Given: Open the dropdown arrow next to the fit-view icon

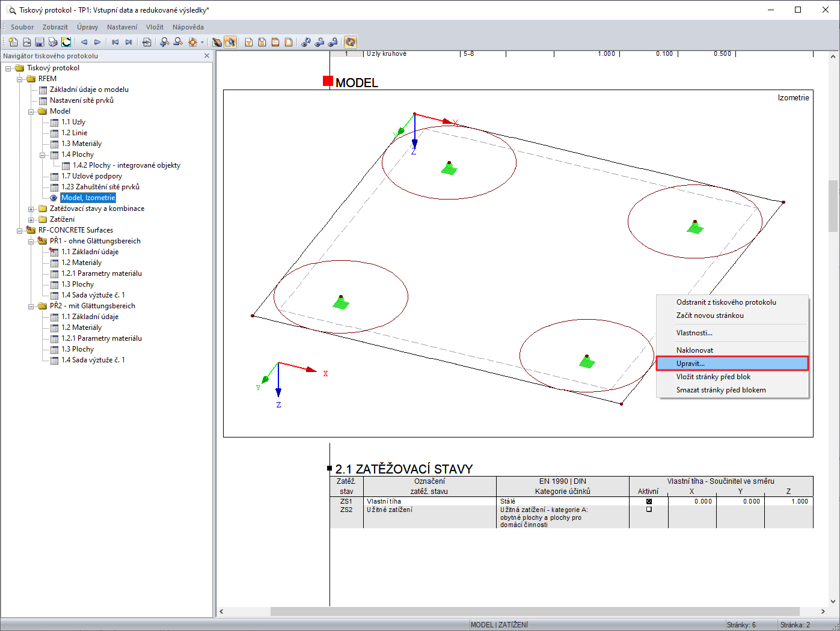Looking at the screenshot, I should coord(202,42).
